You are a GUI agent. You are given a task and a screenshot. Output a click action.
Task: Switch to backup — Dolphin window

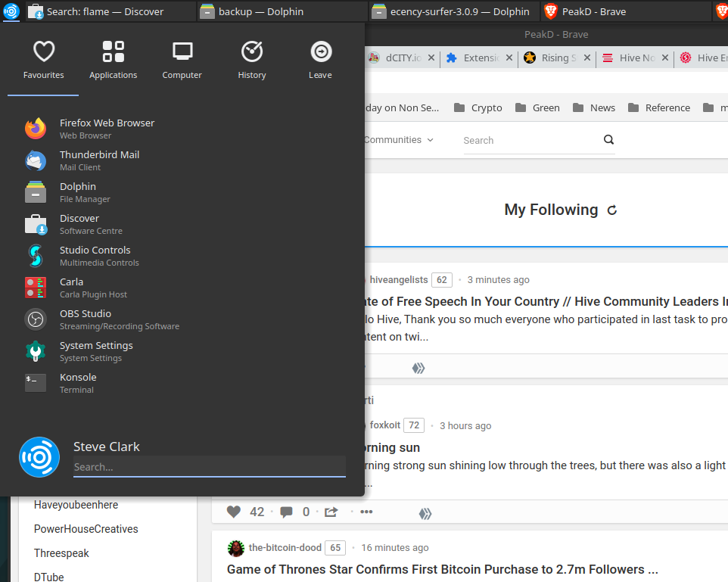tap(282, 11)
